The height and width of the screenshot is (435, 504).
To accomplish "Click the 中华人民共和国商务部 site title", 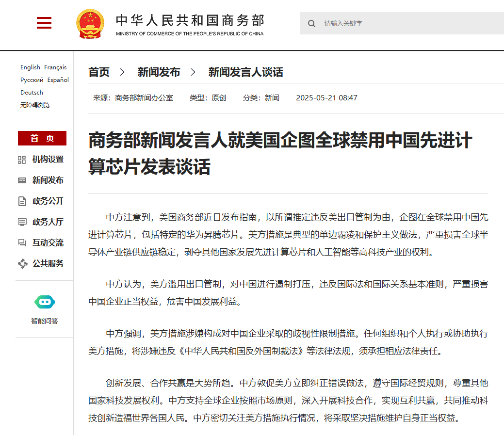I will click(x=190, y=20).
